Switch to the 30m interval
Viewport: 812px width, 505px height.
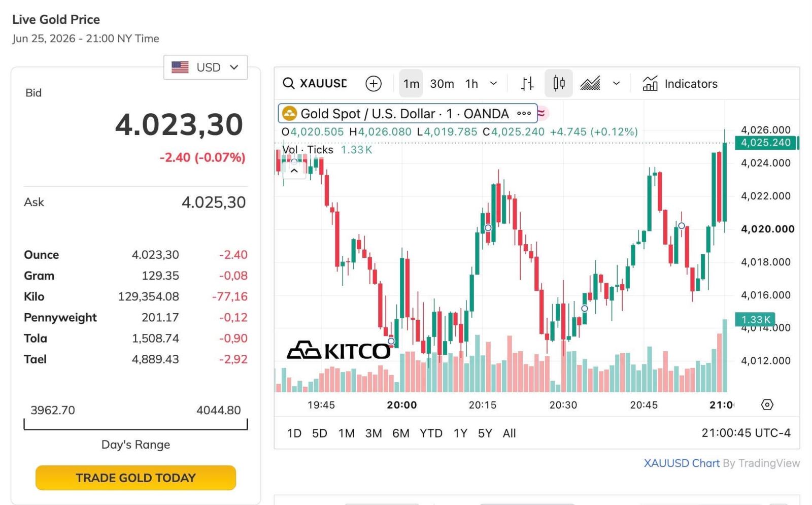pyautogui.click(x=442, y=83)
